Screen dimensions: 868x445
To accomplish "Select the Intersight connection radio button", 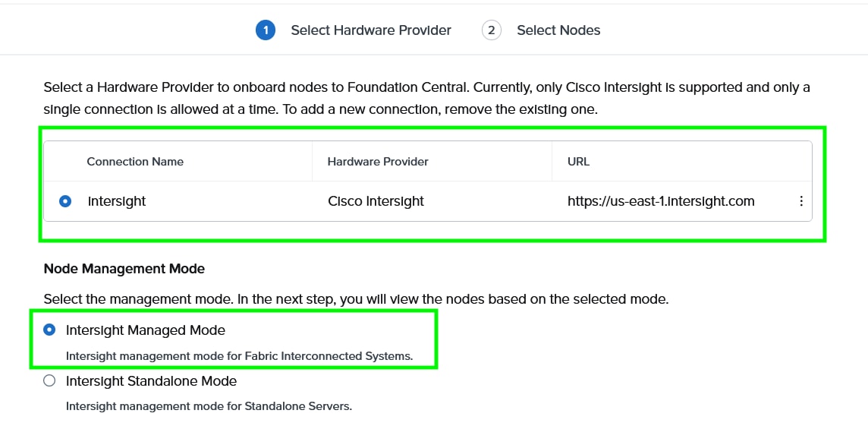I will coord(65,201).
